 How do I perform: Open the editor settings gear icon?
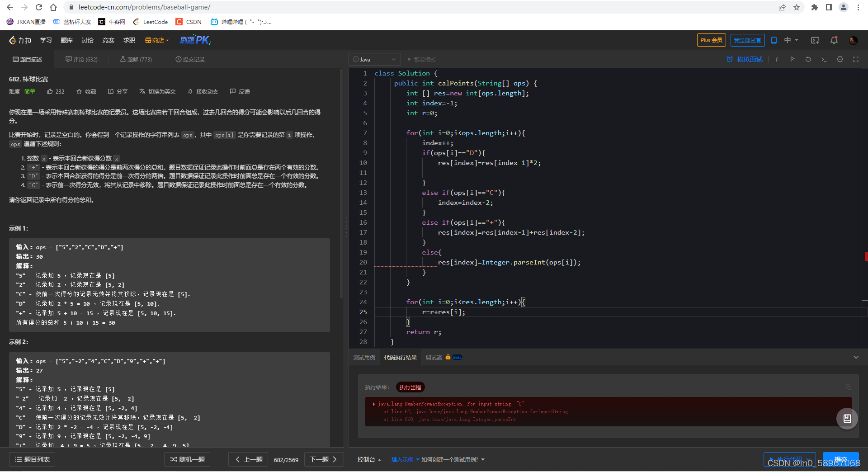pos(840,59)
